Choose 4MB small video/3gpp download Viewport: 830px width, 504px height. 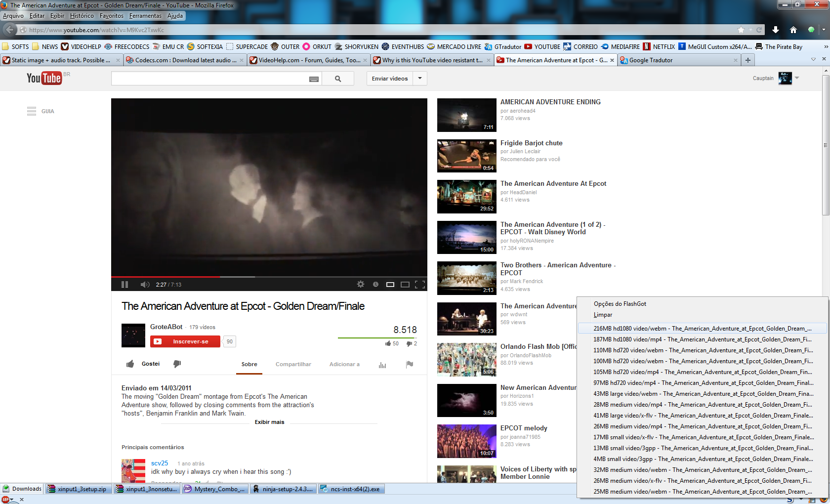pos(702,459)
